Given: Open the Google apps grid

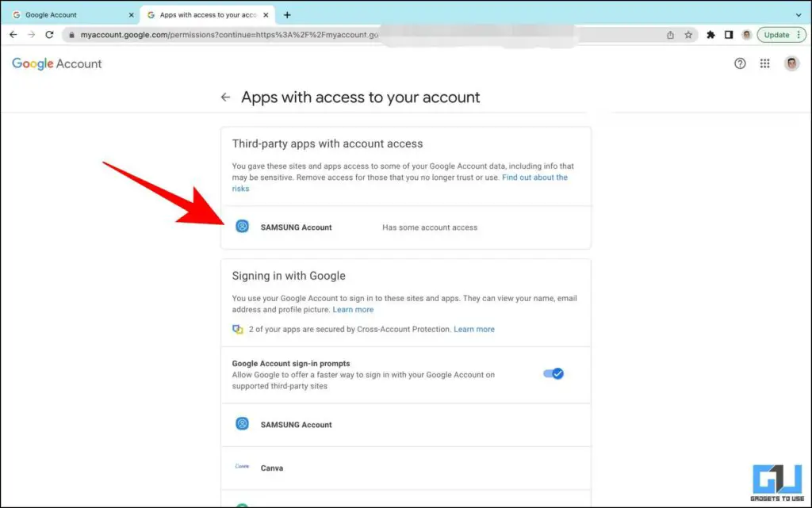Looking at the screenshot, I should [765, 63].
